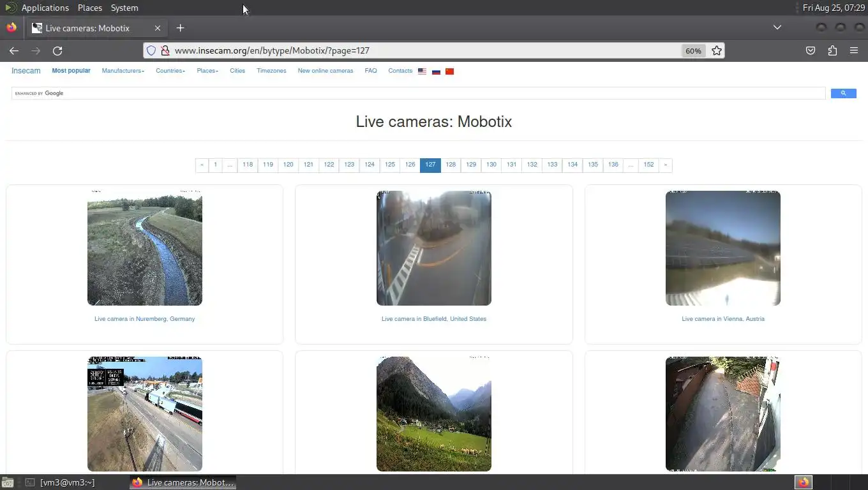Open Firefox hamburger application menu
Viewport: 868px width, 490px height.
tap(854, 50)
